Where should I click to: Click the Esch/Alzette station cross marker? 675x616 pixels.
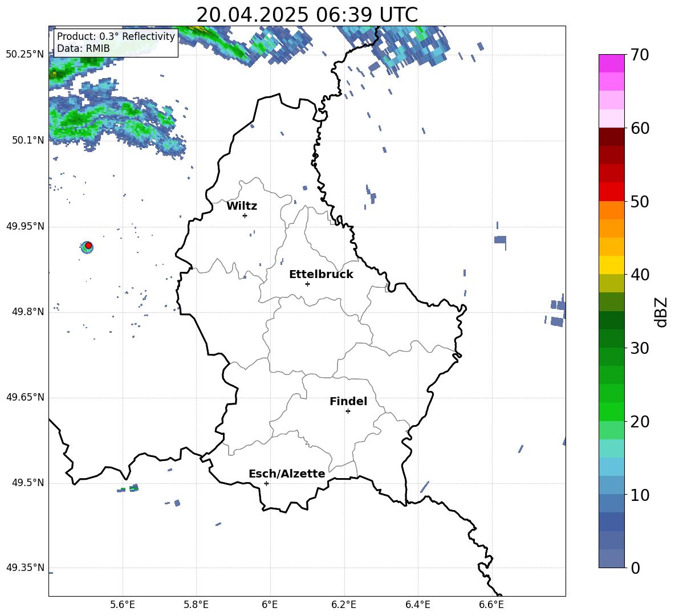click(x=266, y=483)
